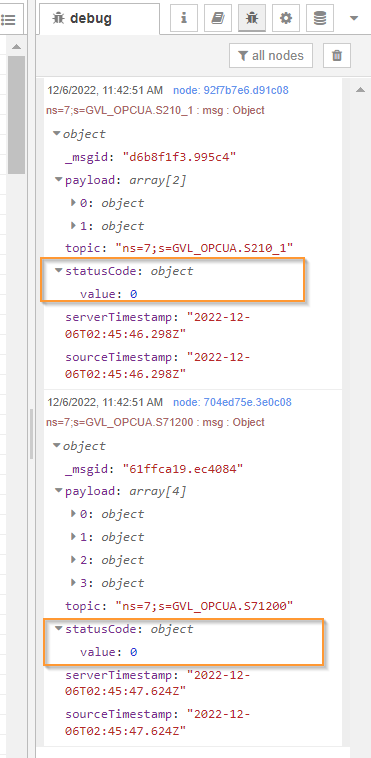Click the list icon at top left
Image resolution: width=371 pixels, height=758 pixels.
pyautogui.click(x=9, y=19)
